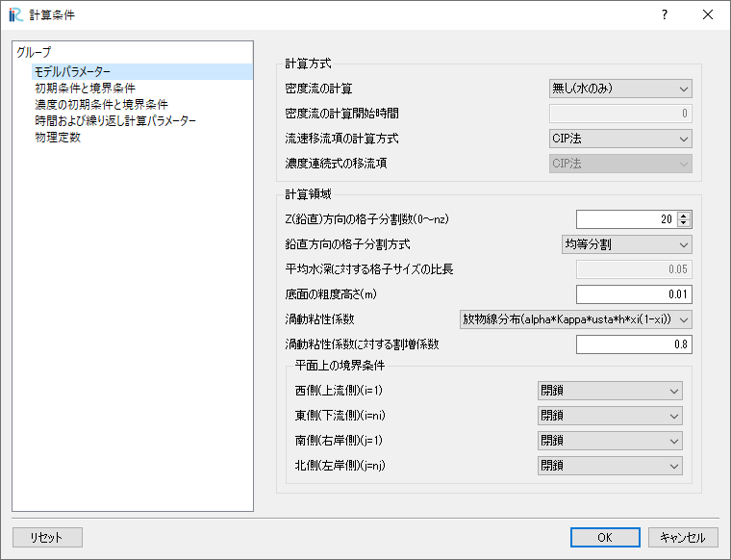Screen dimensions: 731x560
Task: Select モデルパラメーター group item
Action: (142, 72)
